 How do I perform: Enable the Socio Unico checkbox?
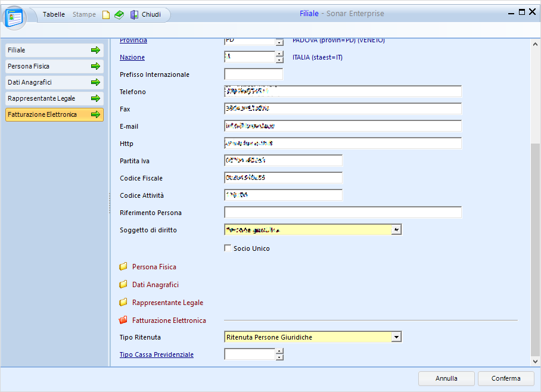point(228,248)
